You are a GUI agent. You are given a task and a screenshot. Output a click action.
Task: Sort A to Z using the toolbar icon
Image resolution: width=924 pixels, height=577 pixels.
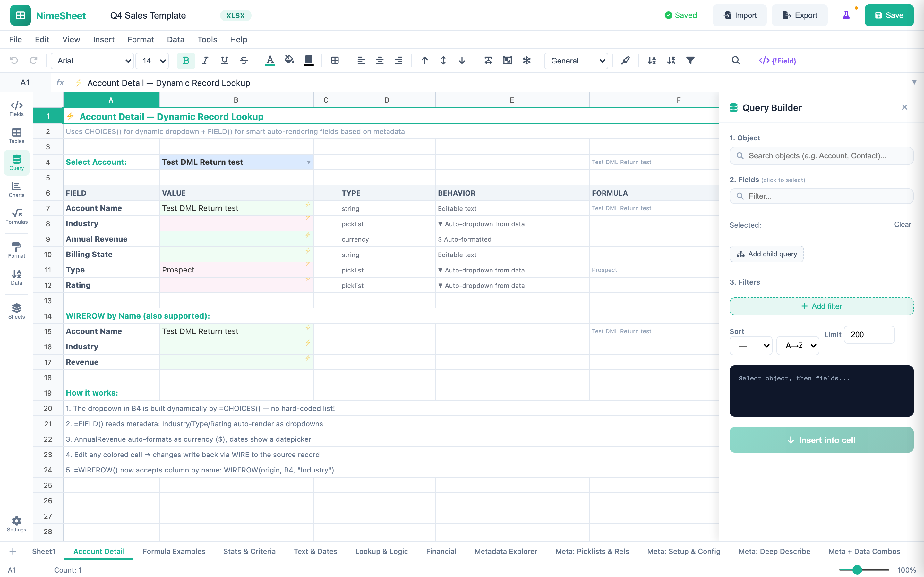click(652, 60)
